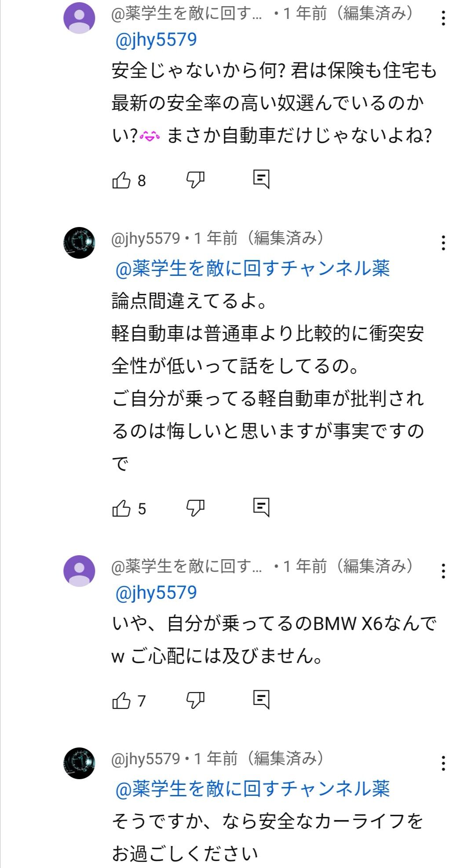This screenshot has width=475, height=868.
Task: Like the comment with 8 likes
Action: (121, 180)
